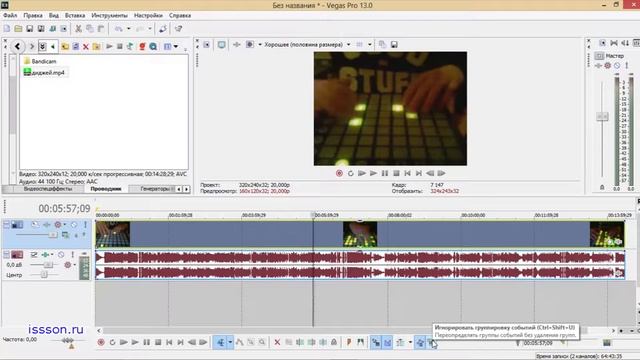Select the Проводник tab
The height and width of the screenshot is (360, 640).
click(106, 189)
